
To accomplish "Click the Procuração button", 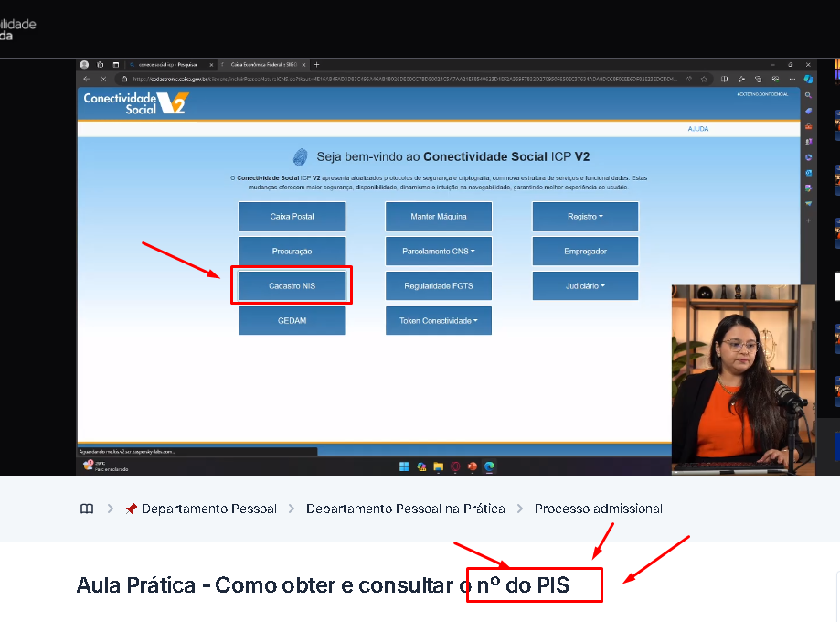I will coord(292,251).
